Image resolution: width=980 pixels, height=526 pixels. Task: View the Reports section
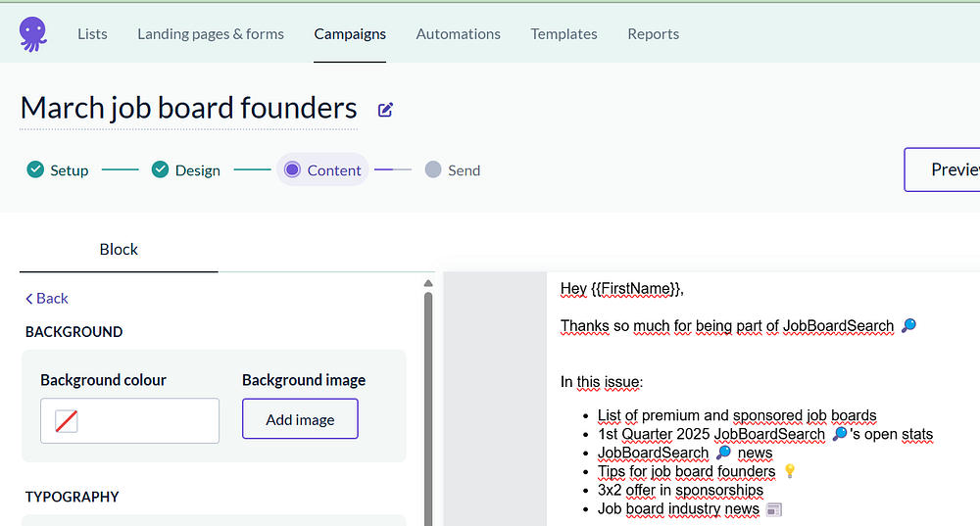tap(653, 33)
